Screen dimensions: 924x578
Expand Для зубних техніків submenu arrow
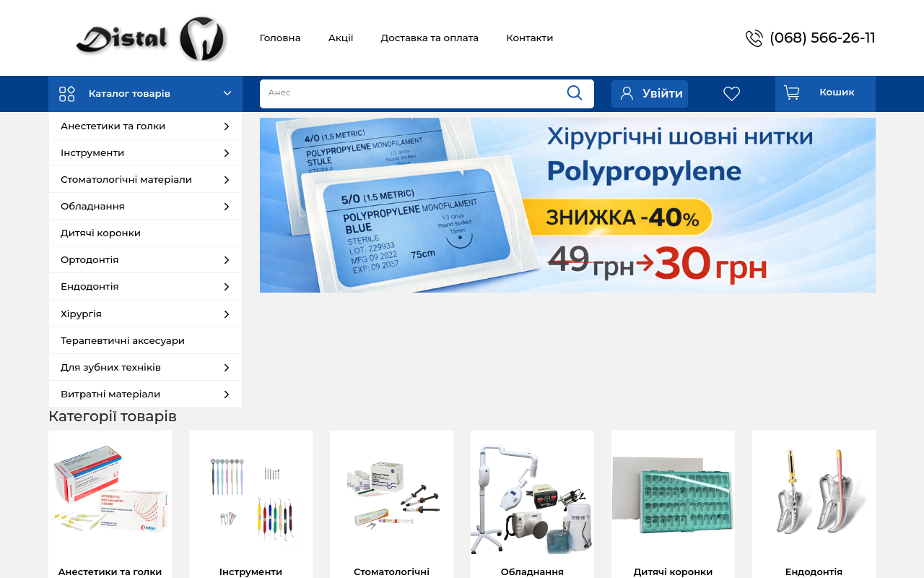tap(227, 368)
